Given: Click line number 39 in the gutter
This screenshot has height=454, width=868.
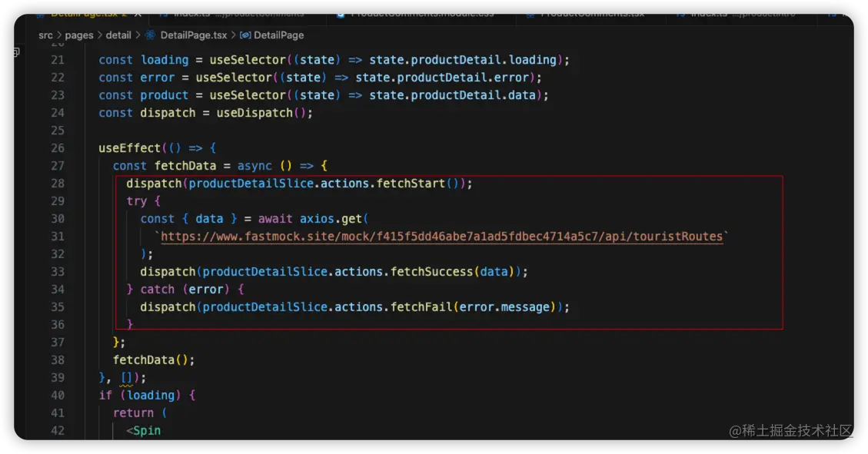Looking at the screenshot, I should pos(58,378).
